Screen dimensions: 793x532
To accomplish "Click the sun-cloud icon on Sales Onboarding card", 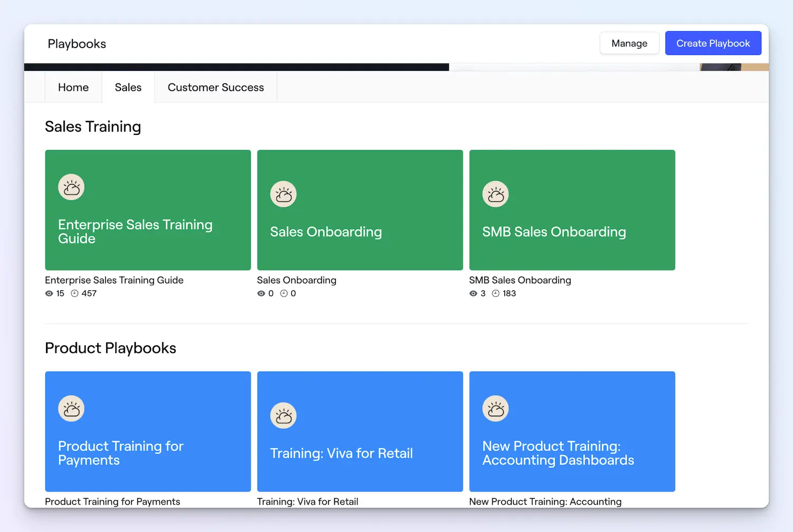I will [283, 195].
